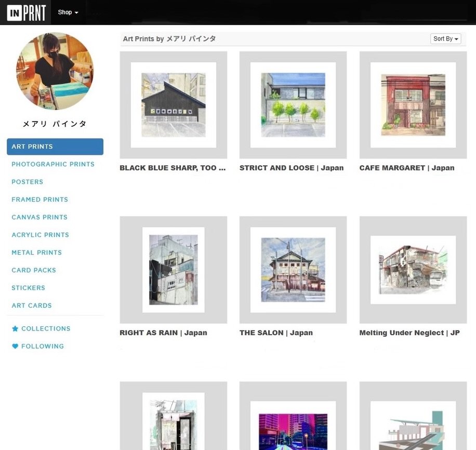View the artist's profile picture
The width and height of the screenshot is (476, 450).
(54, 71)
